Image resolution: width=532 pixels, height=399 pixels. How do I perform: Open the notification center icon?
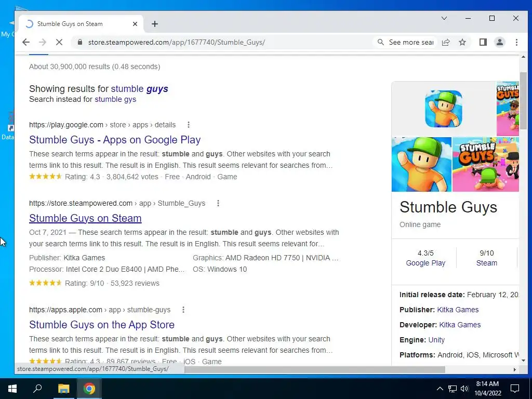click(x=515, y=389)
